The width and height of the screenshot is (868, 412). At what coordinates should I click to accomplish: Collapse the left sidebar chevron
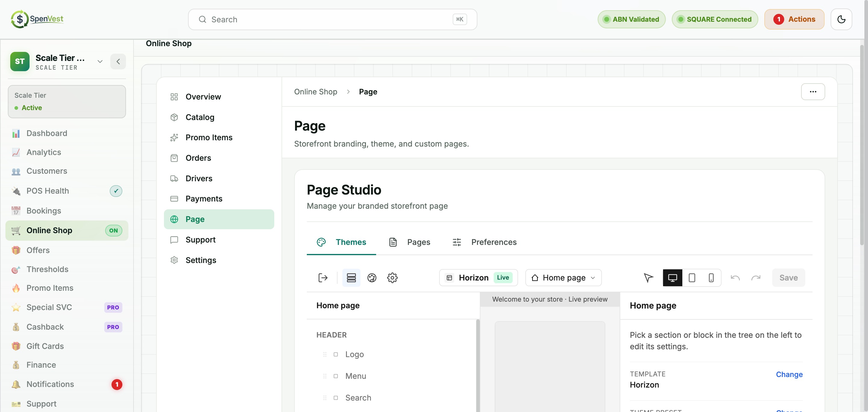118,61
